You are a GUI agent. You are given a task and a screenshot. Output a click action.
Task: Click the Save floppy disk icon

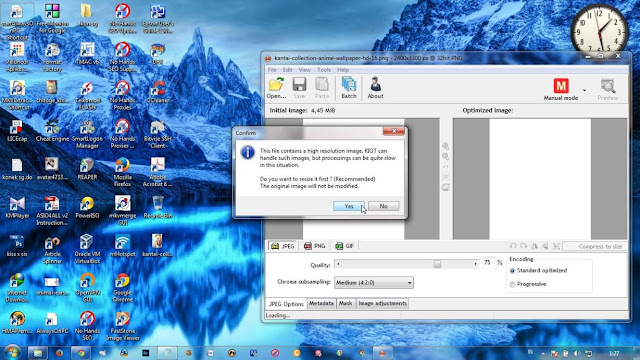299,84
